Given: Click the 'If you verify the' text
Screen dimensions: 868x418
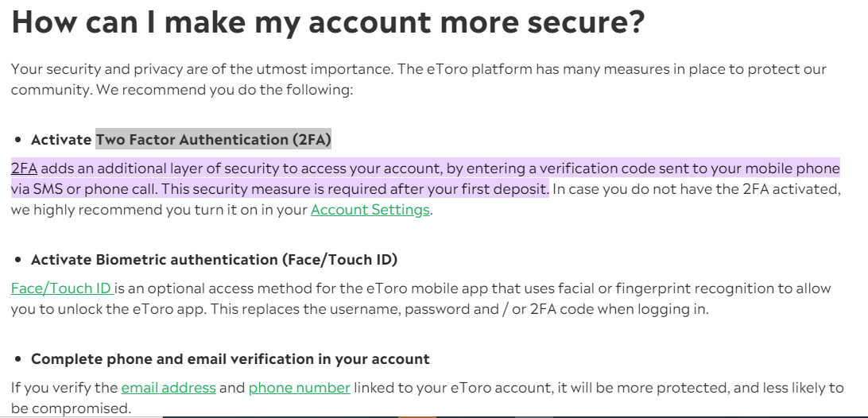Looking at the screenshot, I should click(64, 388).
